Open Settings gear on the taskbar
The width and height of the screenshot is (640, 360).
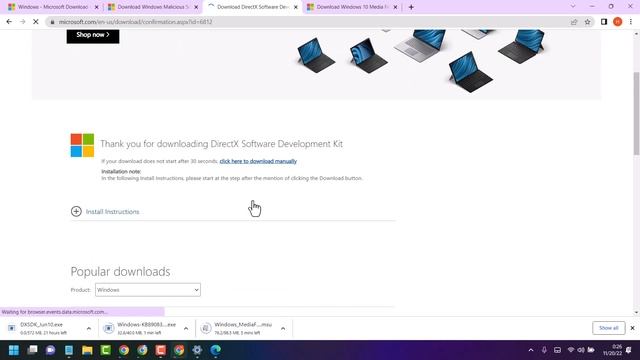tap(198, 350)
